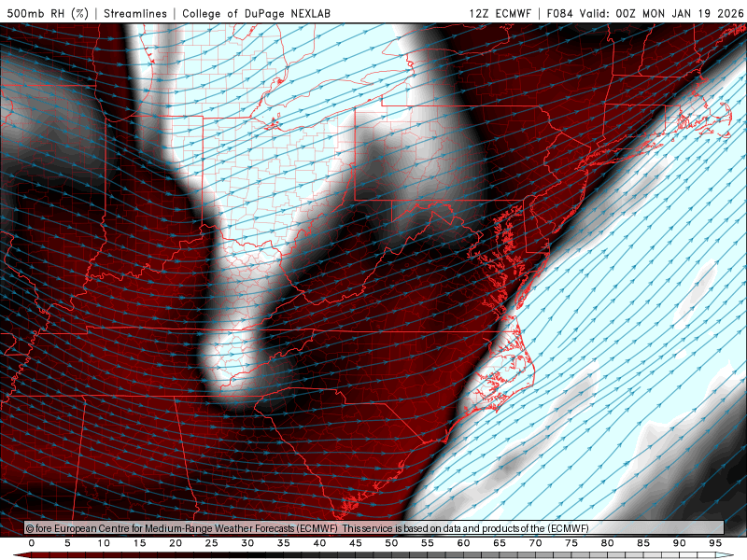
Task: Click the "65" value on the color scale
Action: click(500, 543)
